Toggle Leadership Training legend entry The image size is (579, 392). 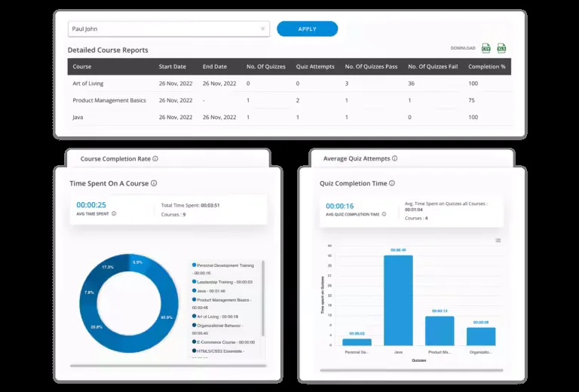222,282
